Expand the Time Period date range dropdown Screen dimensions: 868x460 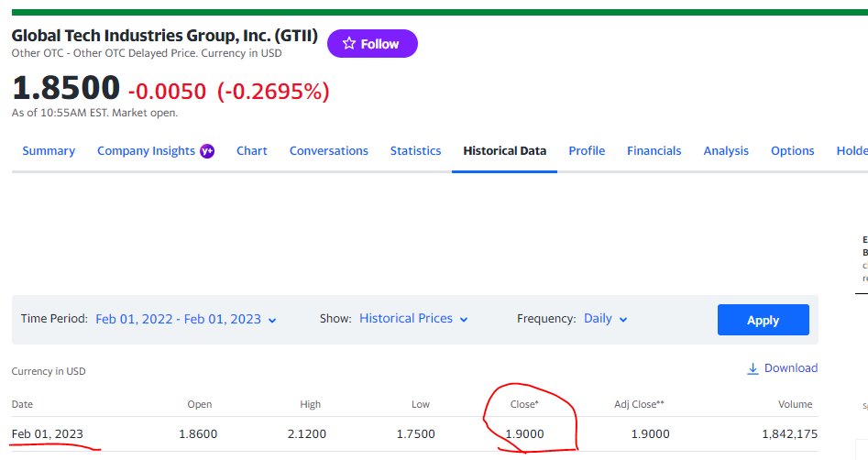pyautogui.click(x=186, y=320)
